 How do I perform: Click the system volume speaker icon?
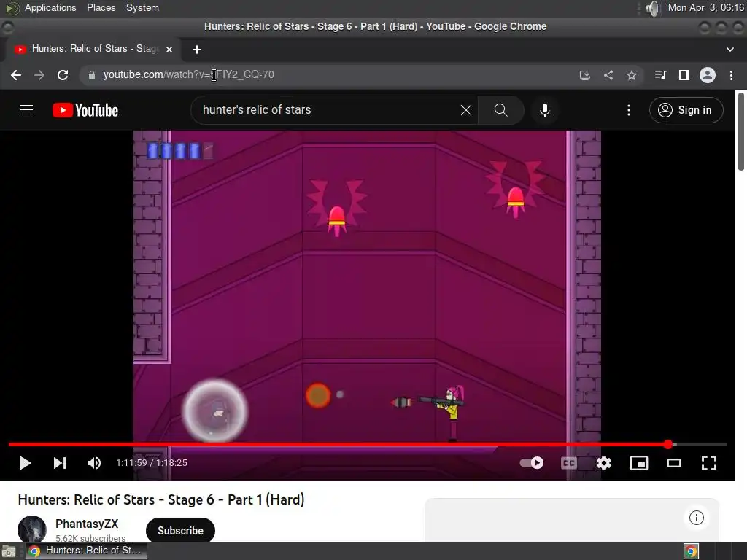click(654, 8)
